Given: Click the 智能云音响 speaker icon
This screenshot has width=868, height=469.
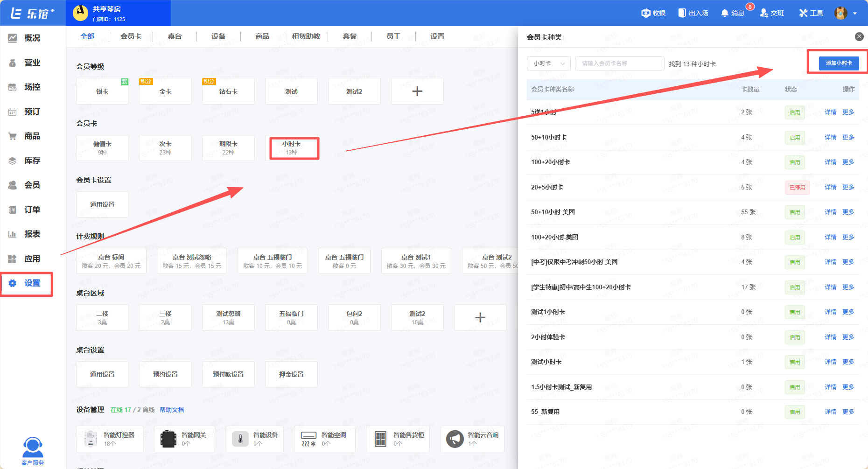Looking at the screenshot, I should [x=455, y=439].
